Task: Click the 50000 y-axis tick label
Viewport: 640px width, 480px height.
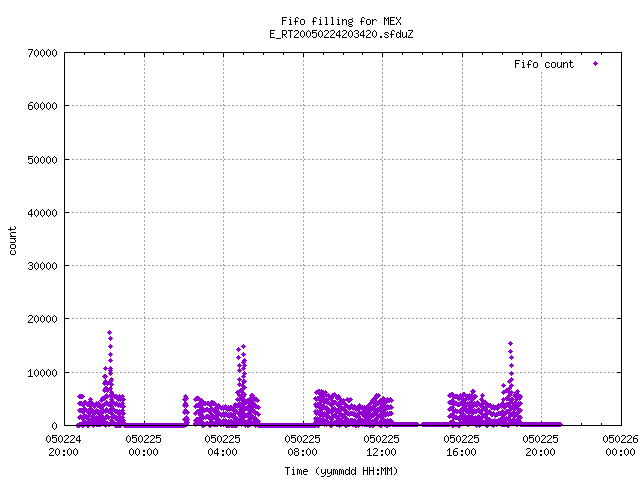Action: pyautogui.click(x=42, y=160)
